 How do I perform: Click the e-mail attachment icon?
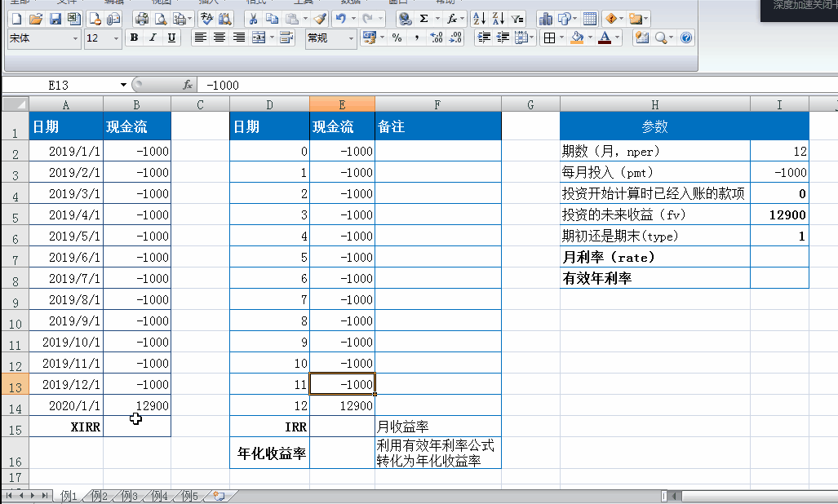(113, 20)
